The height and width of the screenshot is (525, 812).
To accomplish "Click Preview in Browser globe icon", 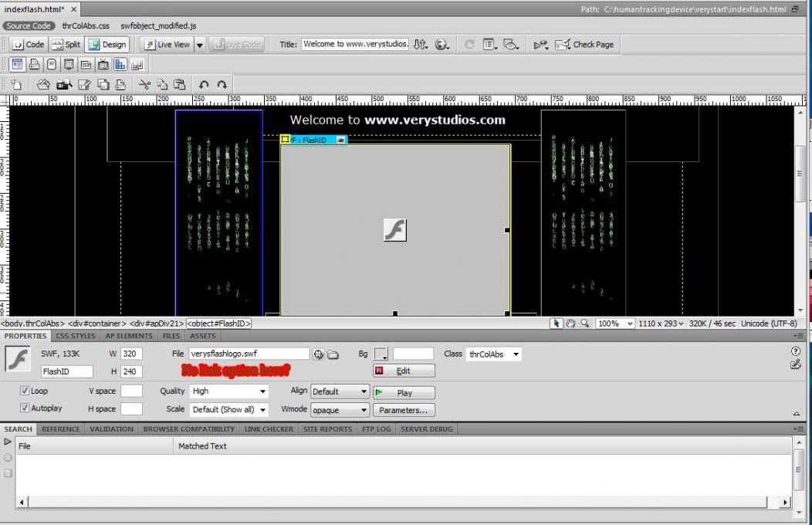I will coord(442,45).
